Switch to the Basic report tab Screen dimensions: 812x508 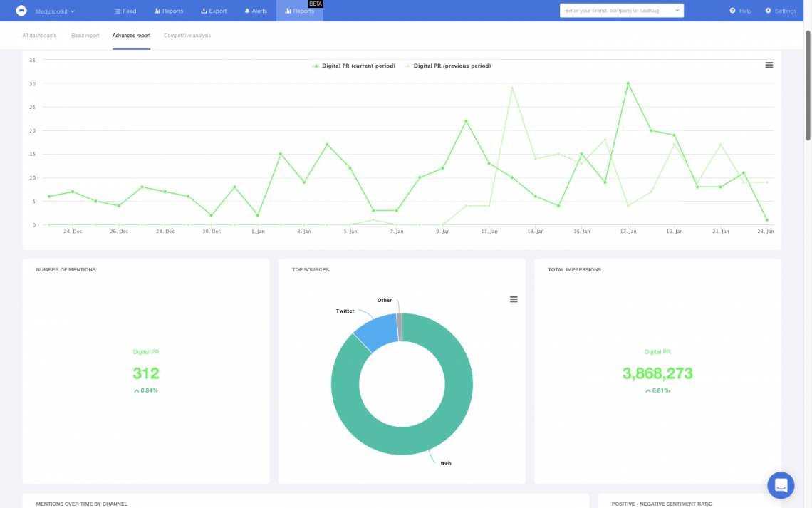[x=85, y=35]
